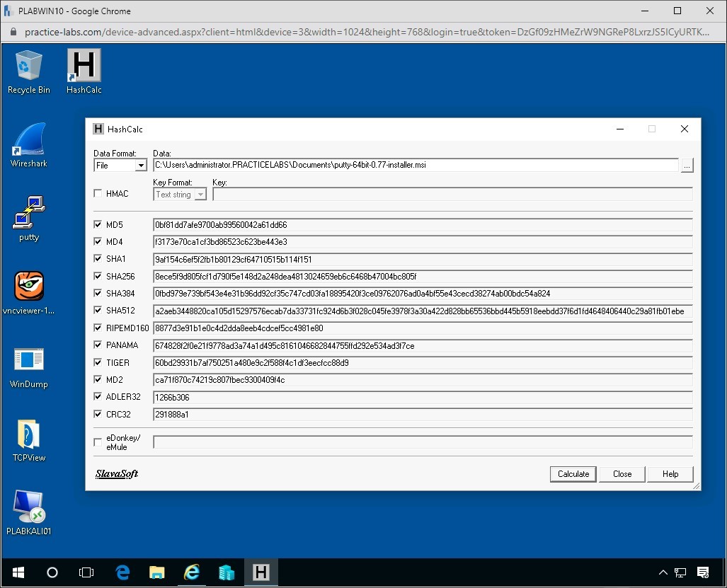
Task: Click the file browse button next to Data
Action: tap(687, 165)
